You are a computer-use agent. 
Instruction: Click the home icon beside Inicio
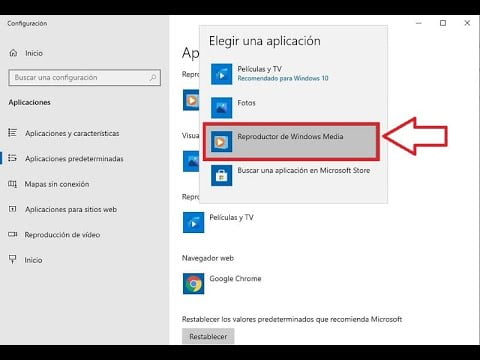[x=13, y=53]
